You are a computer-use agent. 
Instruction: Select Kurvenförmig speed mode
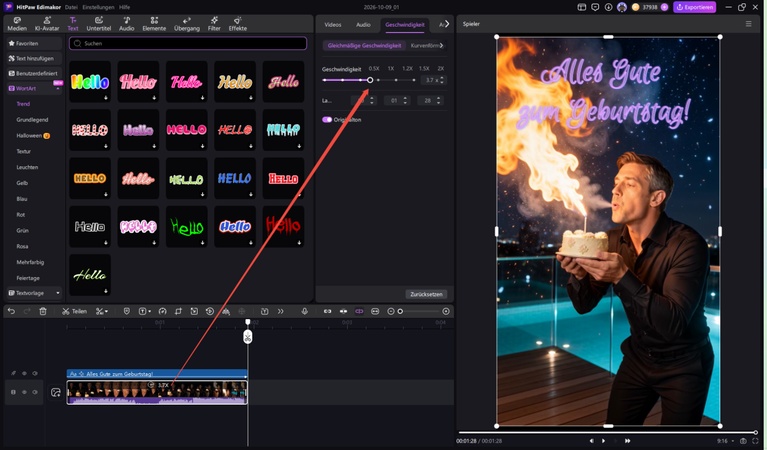425,45
